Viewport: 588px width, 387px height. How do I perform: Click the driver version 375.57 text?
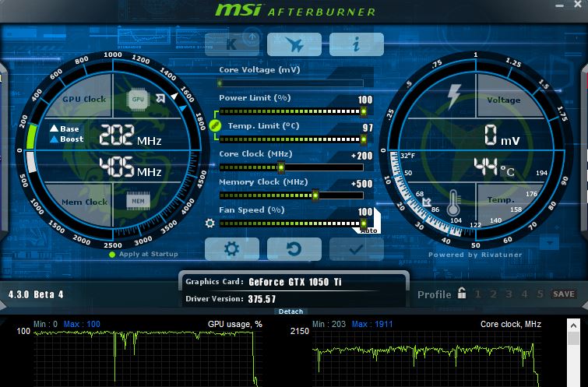262,299
